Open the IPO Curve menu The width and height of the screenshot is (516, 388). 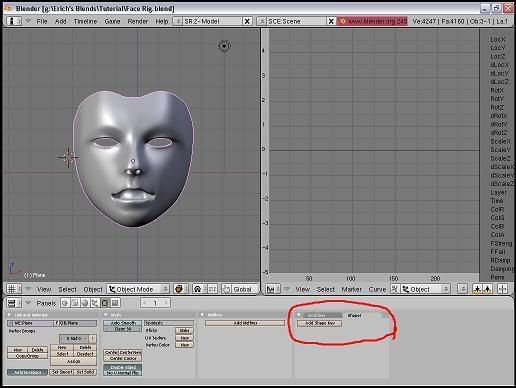click(377, 289)
